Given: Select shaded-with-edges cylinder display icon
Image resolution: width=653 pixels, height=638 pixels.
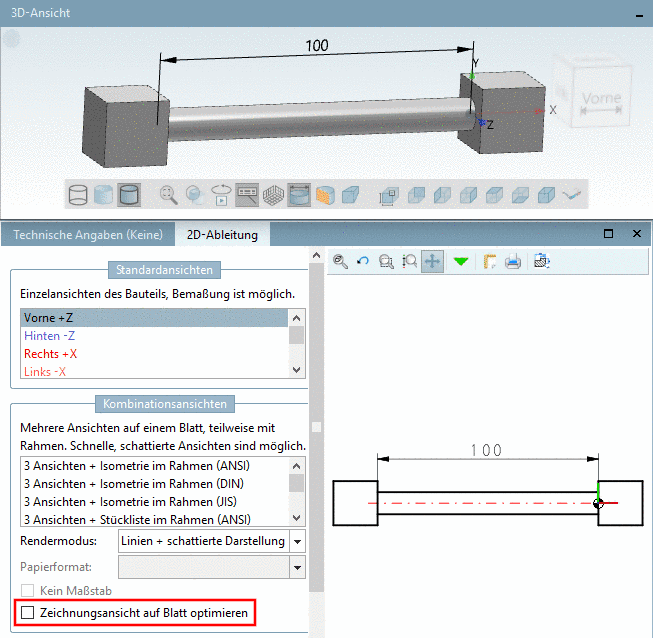Looking at the screenshot, I should (129, 194).
